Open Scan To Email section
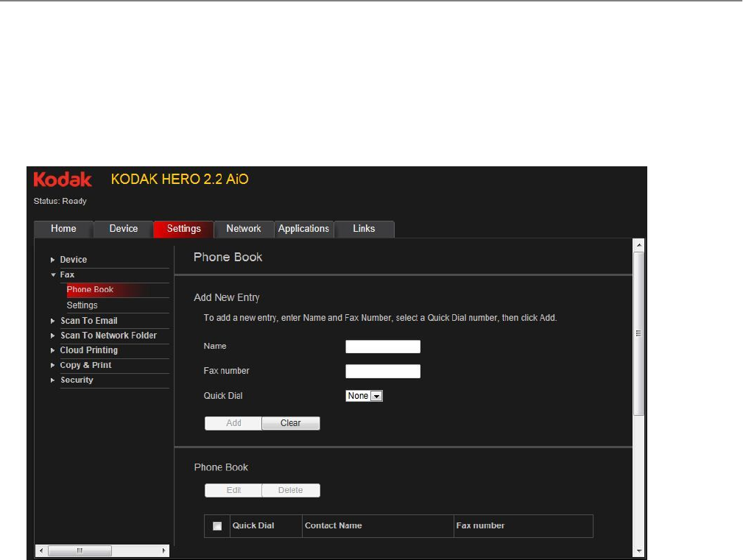This screenshot has height=560, width=743. (x=88, y=321)
